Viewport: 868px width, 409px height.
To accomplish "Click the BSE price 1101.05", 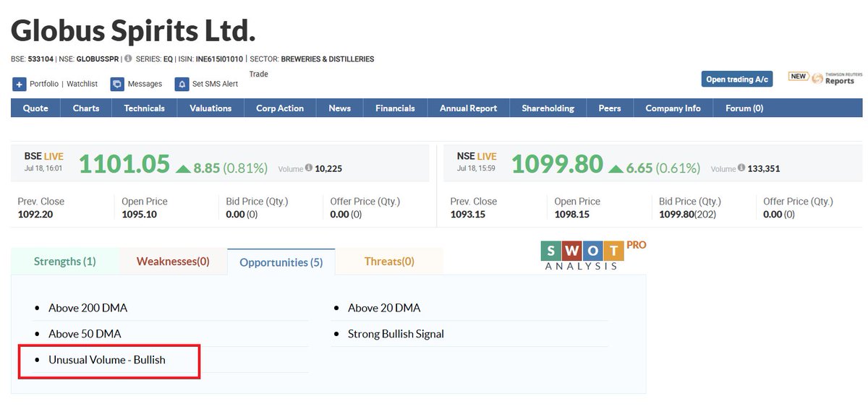I will [x=124, y=164].
